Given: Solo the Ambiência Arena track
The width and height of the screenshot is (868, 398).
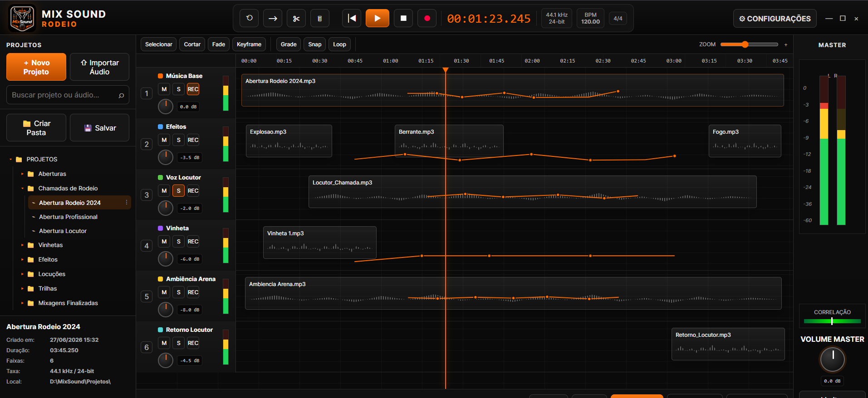Looking at the screenshot, I should [179, 292].
